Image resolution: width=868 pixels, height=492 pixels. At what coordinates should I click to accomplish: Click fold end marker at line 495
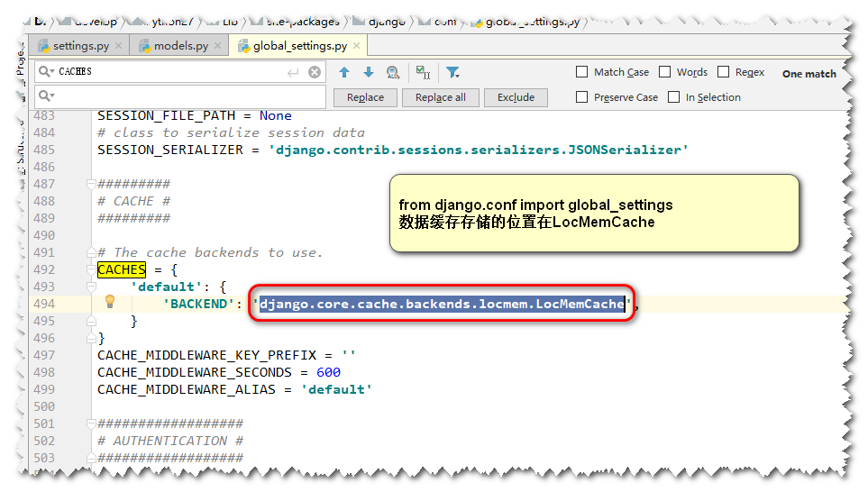pyautogui.click(x=91, y=322)
